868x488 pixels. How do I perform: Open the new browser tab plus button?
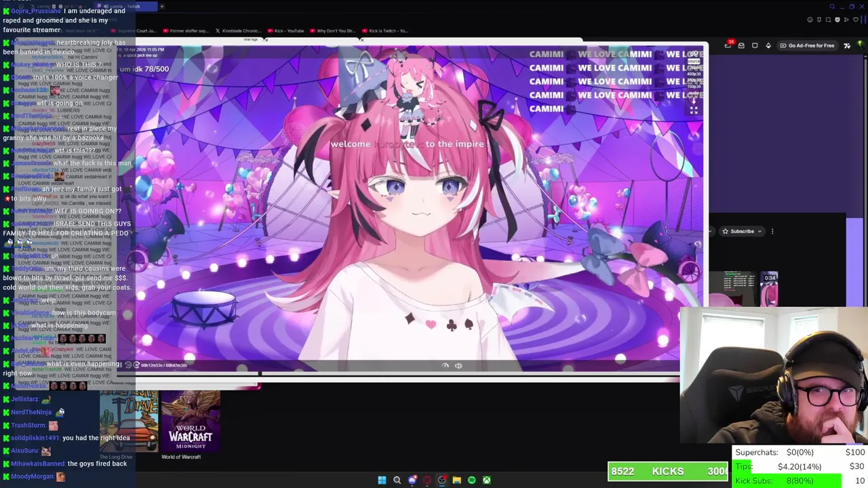pos(162,7)
